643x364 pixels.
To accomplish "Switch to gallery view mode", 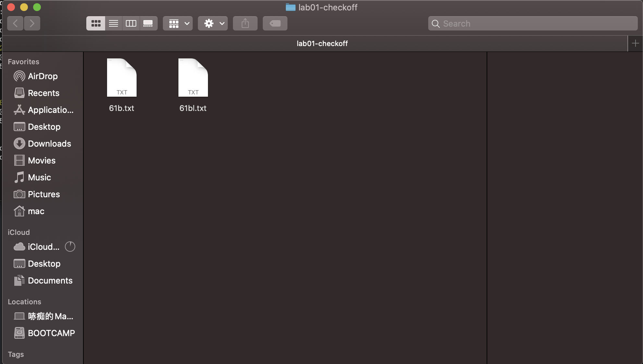I will (x=148, y=23).
